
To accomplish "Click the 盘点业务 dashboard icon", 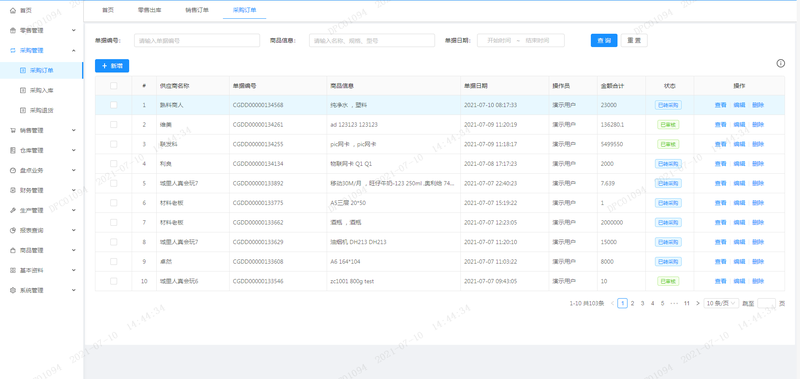I will pos(13,170).
